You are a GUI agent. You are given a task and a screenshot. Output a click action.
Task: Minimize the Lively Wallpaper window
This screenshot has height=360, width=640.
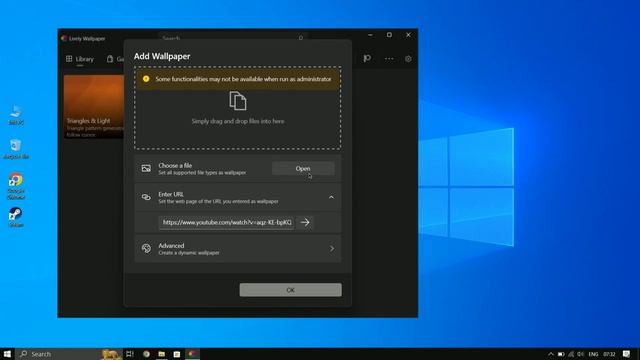tap(370, 35)
